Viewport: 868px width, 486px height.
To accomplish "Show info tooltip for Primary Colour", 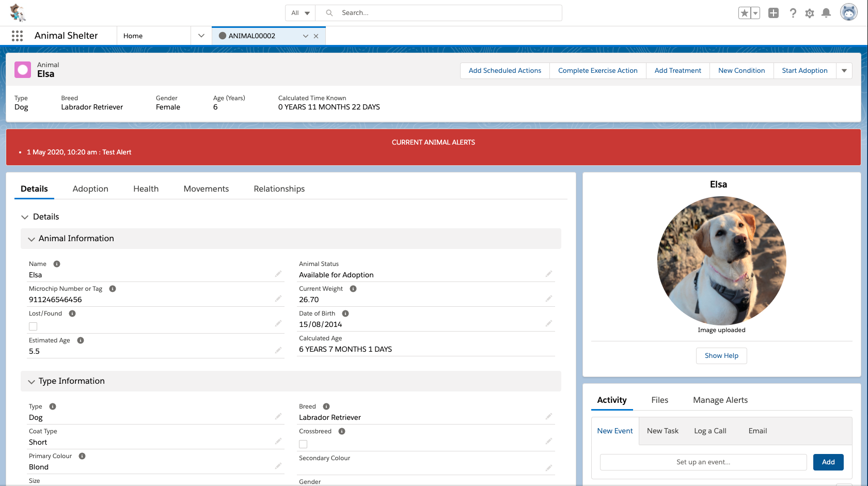I will point(82,456).
